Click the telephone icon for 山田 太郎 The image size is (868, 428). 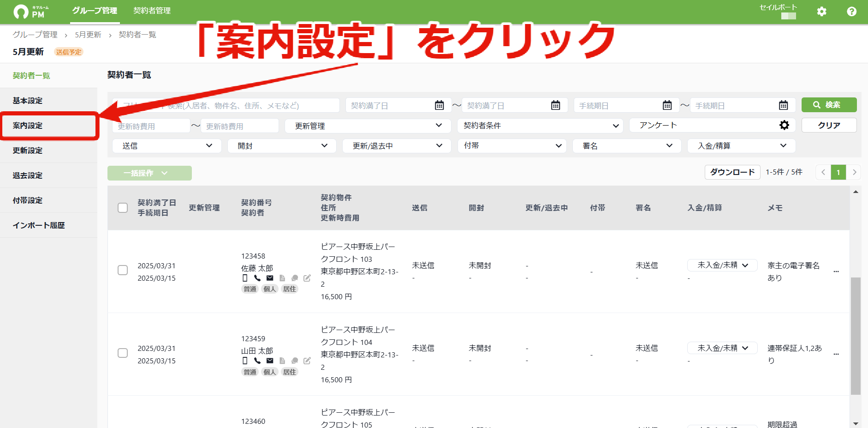coord(257,361)
